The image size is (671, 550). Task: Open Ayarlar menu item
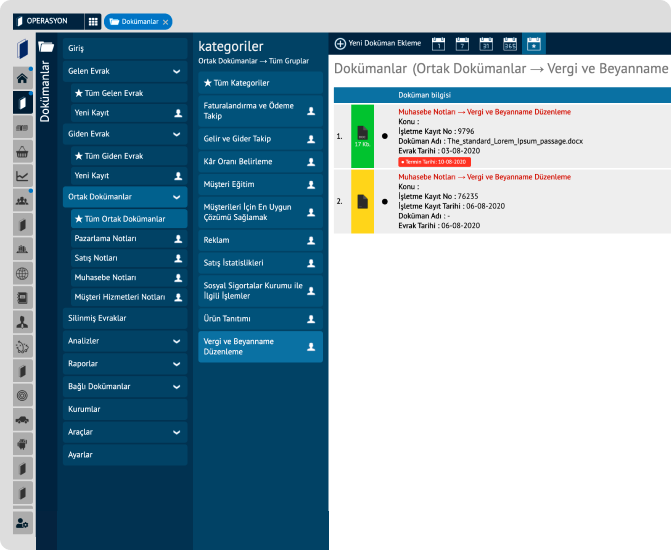(x=125, y=455)
